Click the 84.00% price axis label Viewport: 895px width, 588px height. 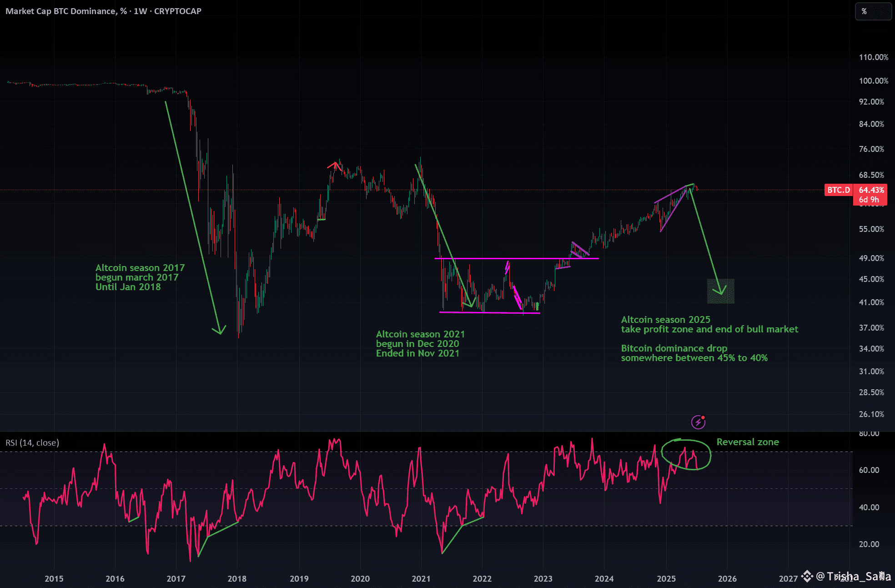[x=871, y=124]
